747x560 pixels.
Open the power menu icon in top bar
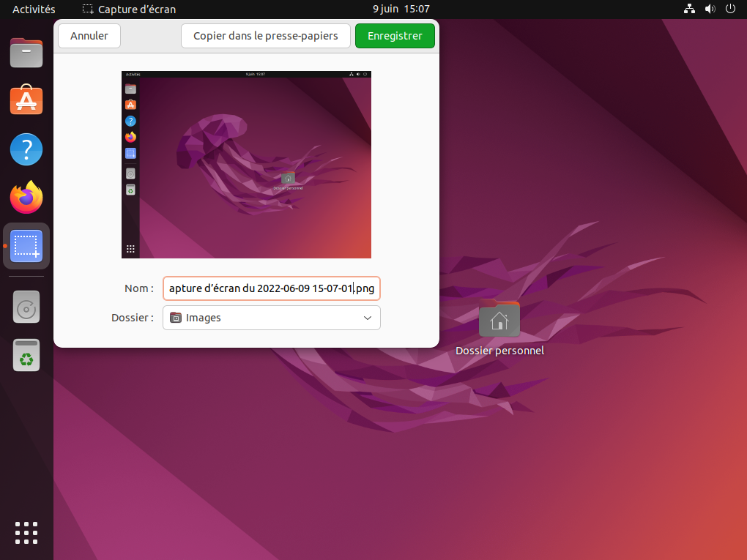pos(730,9)
